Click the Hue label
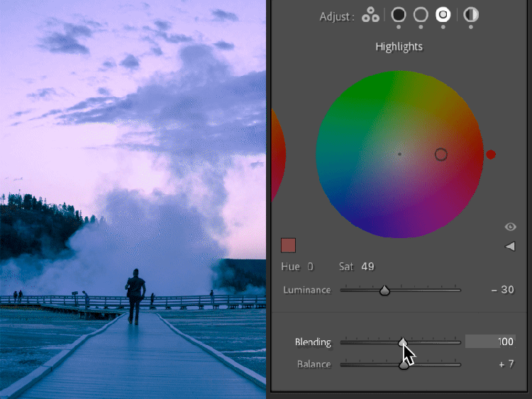The image size is (532, 399). click(290, 266)
